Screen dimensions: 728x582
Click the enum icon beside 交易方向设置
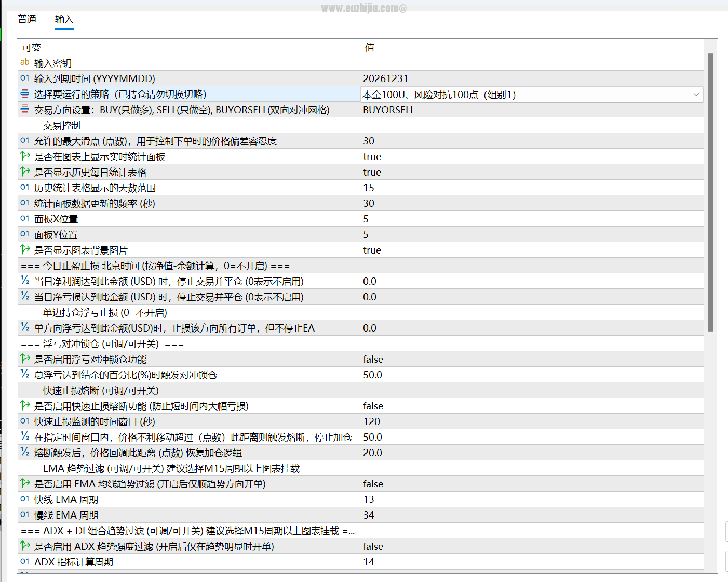click(25, 109)
